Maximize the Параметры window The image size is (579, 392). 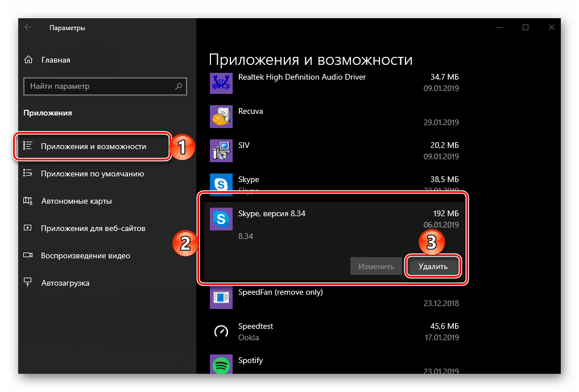[526, 27]
